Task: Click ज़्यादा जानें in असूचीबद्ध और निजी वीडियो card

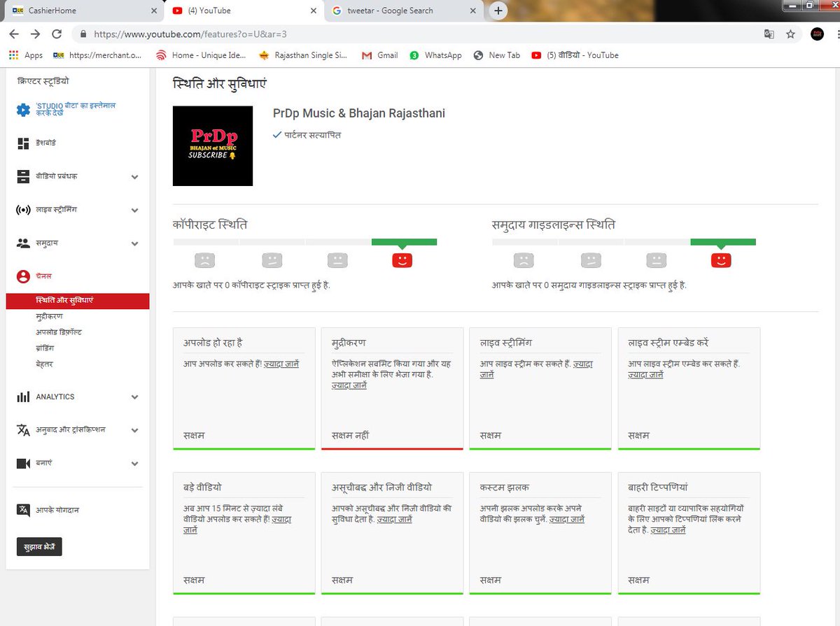Action: pyautogui.click(x=395, y=520)
